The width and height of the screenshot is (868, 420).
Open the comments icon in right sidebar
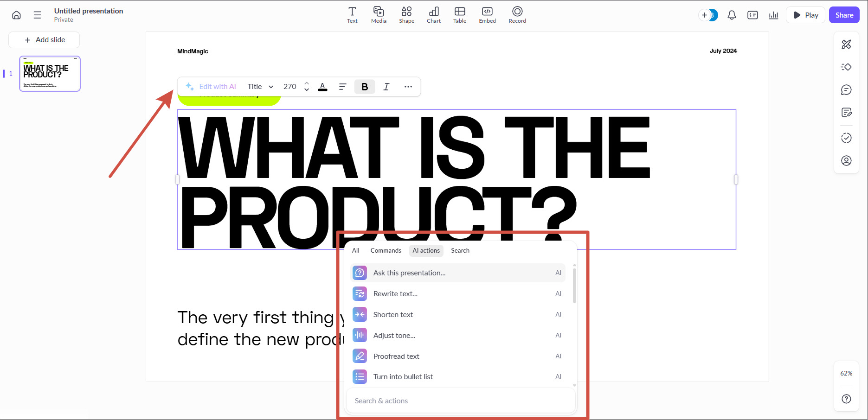click(x=846, y=90)
